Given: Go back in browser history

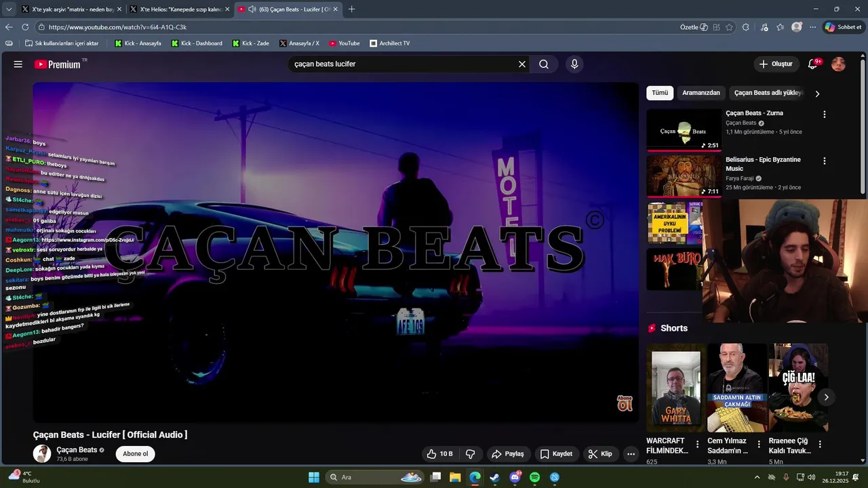Looking at the screenshot, I should click(x=9, y=27).
